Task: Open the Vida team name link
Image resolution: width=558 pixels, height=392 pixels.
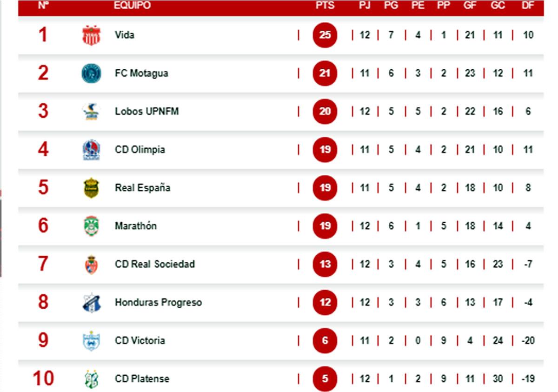Action: [125, 35]
